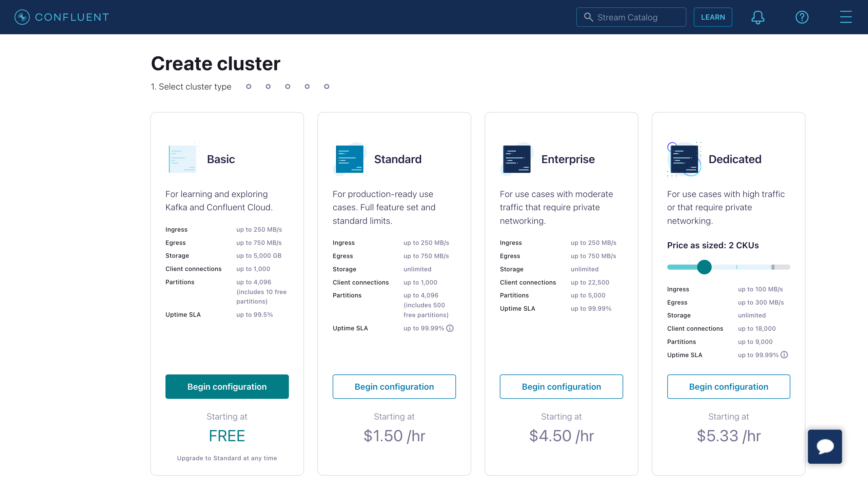Click the magnifier in the Stream Catalog search
This screenshot has width=868, height=485.
click(589, 17)
